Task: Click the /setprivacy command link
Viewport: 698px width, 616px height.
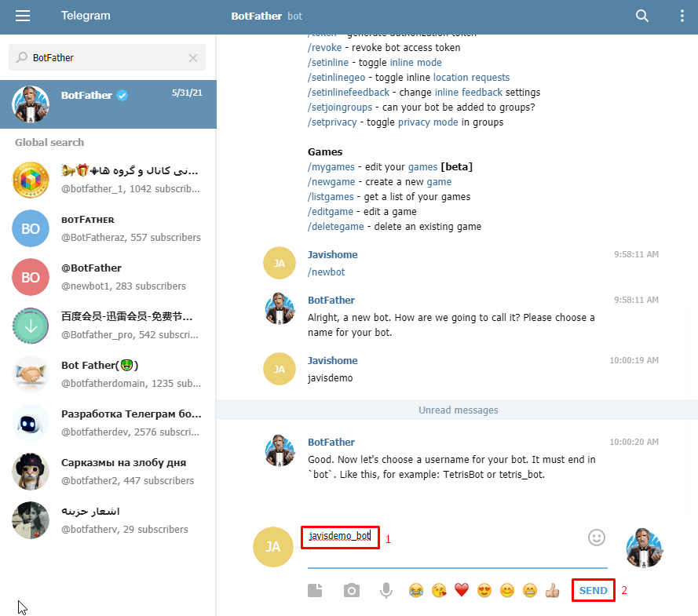Action: pyautogui.click(x=332, y=122)
